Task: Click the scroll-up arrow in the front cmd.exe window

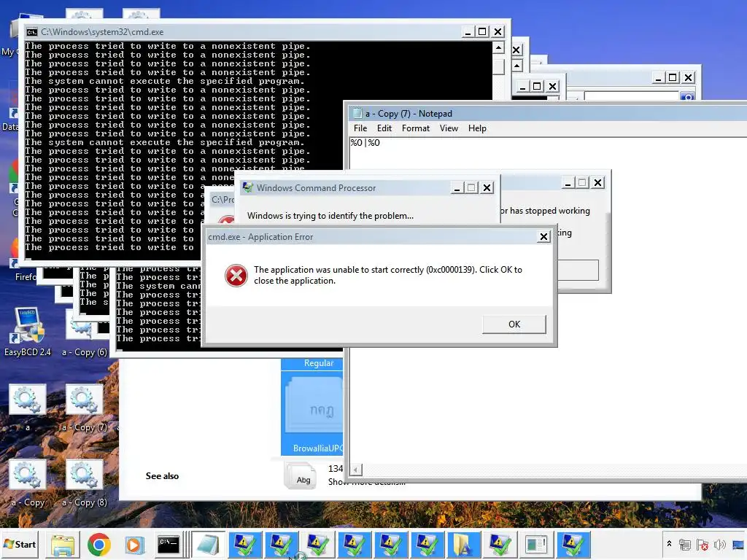Action: (498, 47)
